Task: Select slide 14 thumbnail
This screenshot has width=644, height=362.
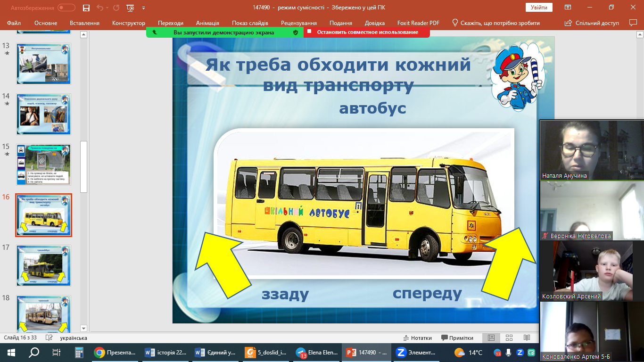Action: (43, 114)
